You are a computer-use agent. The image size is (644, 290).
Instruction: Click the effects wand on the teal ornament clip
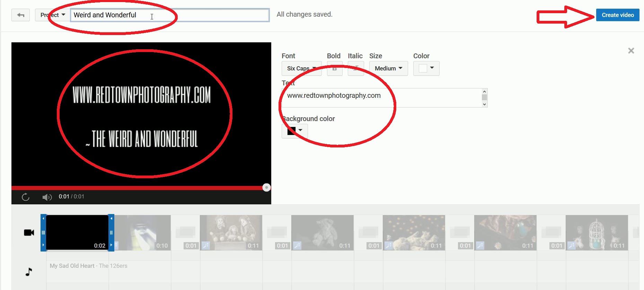[x=480, y=246]
